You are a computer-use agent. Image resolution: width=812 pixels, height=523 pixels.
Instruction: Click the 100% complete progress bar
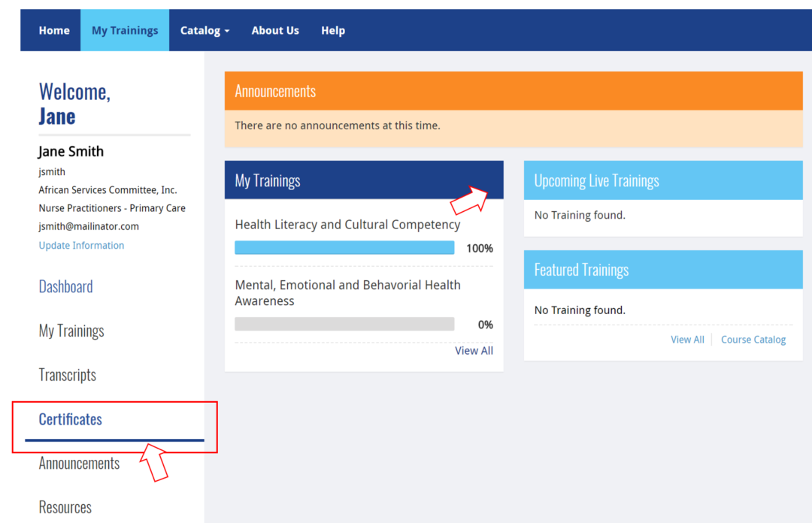pyautogui.click(x=344, y=248)
